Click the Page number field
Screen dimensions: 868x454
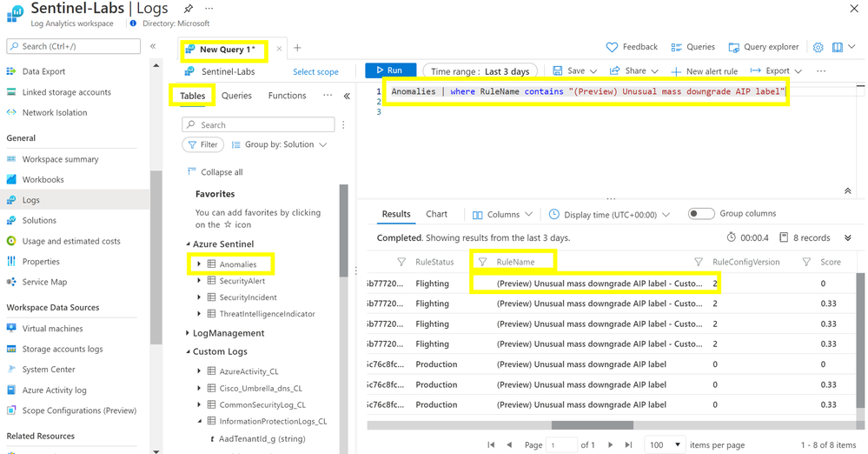(x=561, y=444)
